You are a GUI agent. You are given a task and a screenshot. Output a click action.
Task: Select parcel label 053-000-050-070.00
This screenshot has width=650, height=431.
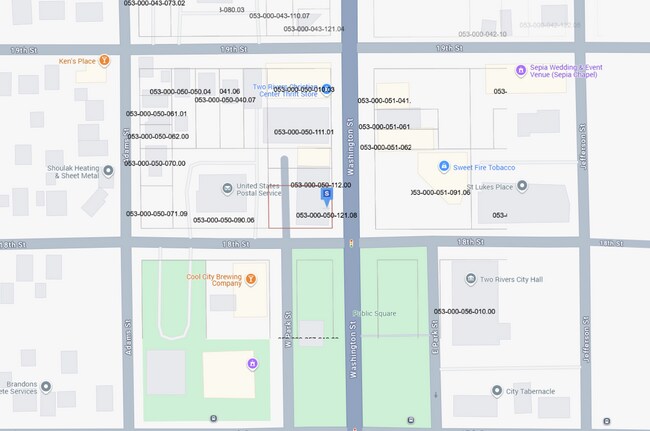click(x=156, y=163)
